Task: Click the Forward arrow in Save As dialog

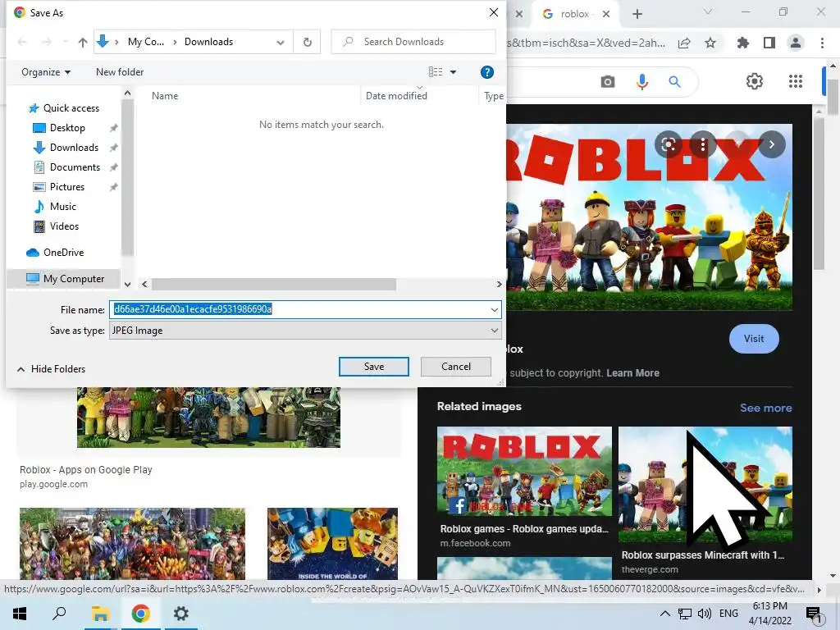Action: coord(47,42)
